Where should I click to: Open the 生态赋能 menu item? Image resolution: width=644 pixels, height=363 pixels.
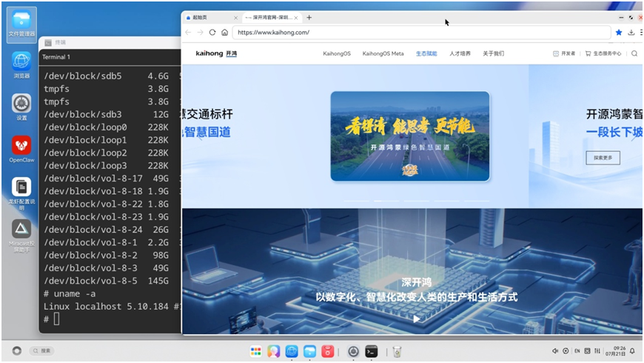(x=426, y=53)
